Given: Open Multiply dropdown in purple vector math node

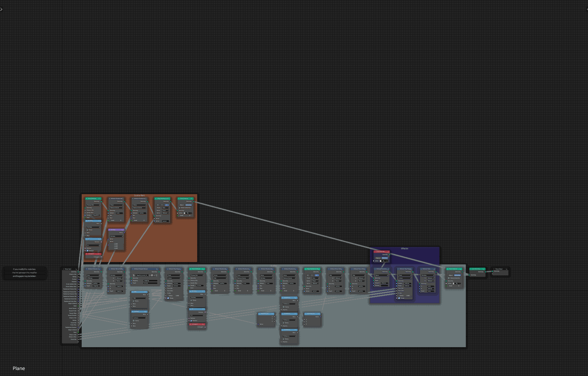Looking at the screenshot, I should (117, 236).
